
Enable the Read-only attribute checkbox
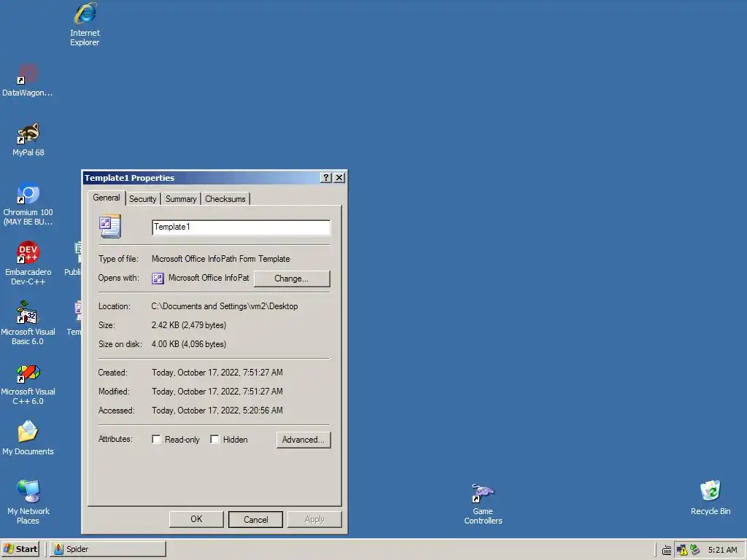[x=156, y=439]
